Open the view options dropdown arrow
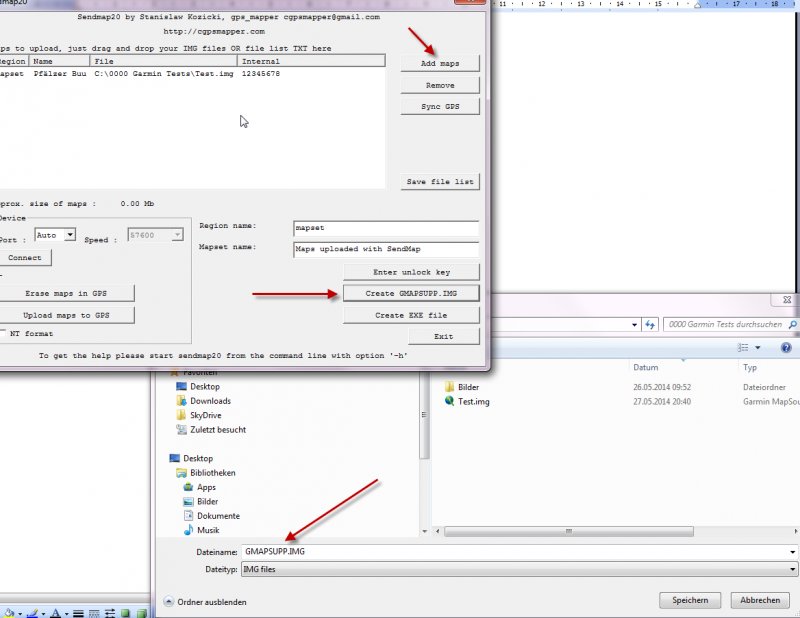Image resolution: width=800 pixels, height=618 pixels. pos(757,347)
